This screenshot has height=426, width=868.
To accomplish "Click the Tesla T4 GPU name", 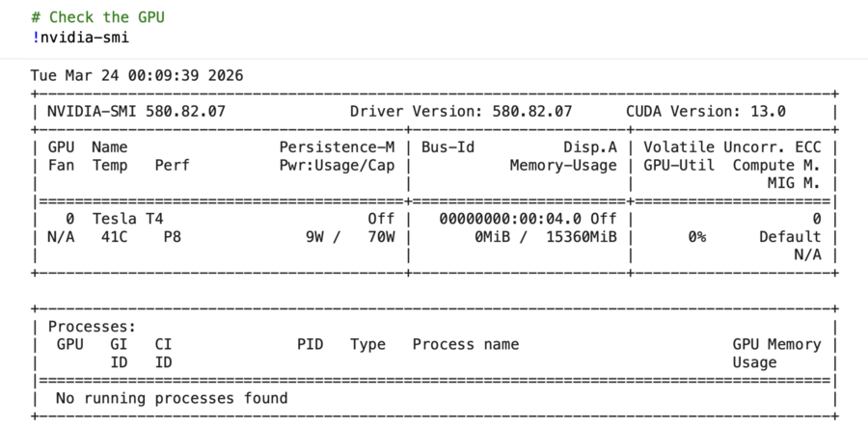I will 128,219.
